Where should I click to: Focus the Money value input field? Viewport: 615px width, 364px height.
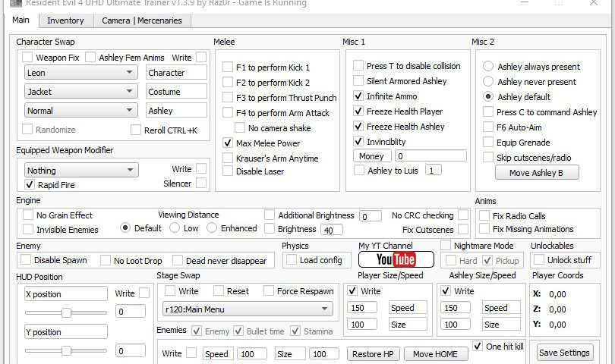point(430,156)
